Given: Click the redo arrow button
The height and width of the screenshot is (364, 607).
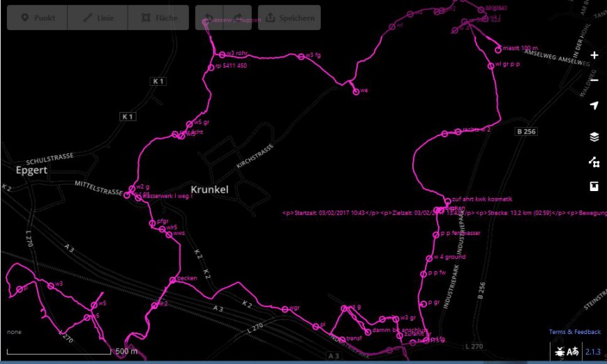Looking at the screenshot, I should [237, 17].
